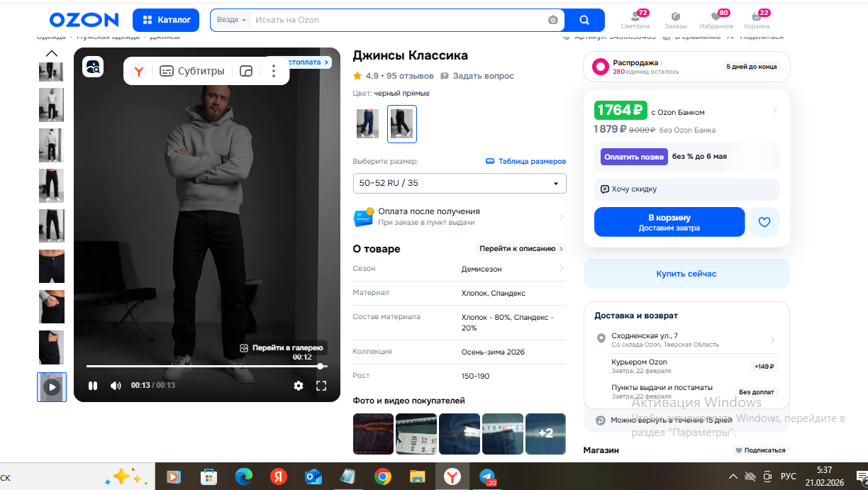Viewport: 868px width, 490px height.
Task: Switch the РУС input language
Action: (x=789, y=477)
